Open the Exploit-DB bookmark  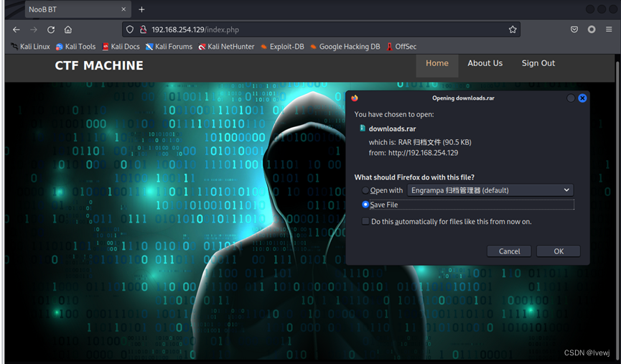pos(282,47)
